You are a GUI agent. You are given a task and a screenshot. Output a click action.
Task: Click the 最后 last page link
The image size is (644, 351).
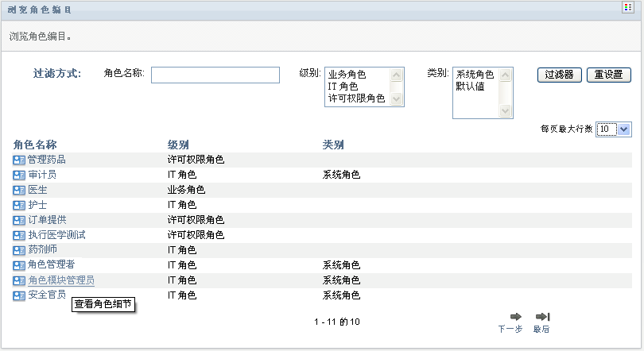tap(541, 329)
